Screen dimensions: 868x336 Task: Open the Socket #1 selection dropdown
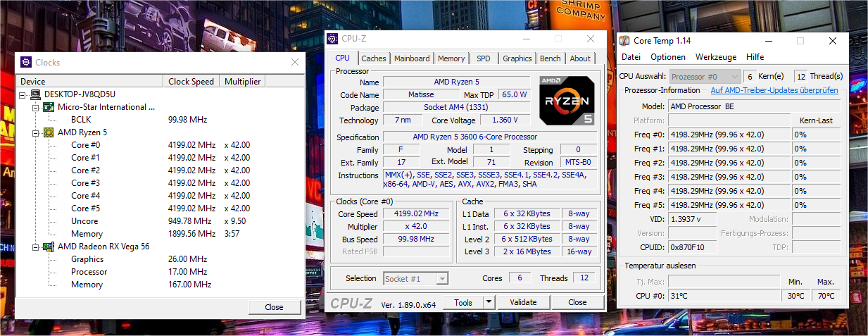[x=441, y=279]
